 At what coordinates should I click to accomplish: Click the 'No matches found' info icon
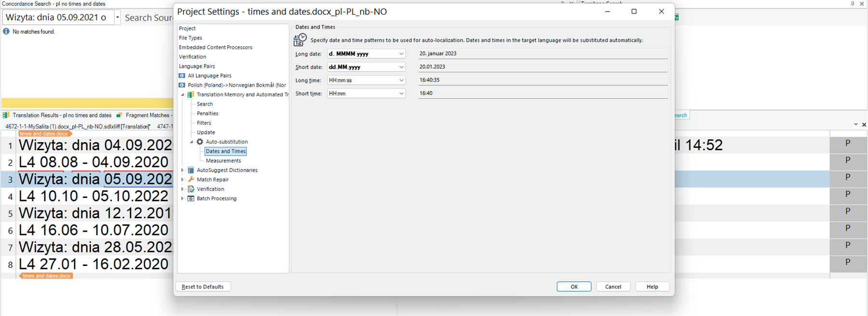6,31
